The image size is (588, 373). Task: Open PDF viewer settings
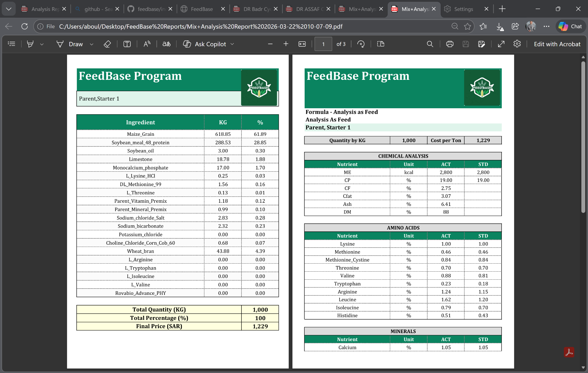click(x=517, y=44)
